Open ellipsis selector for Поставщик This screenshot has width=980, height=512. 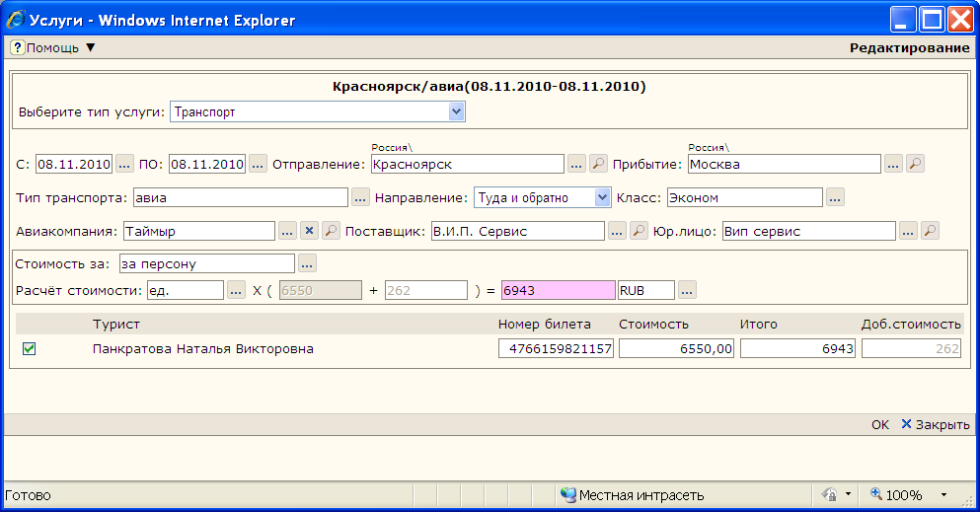pyautogui.click(x=617, y=231)
